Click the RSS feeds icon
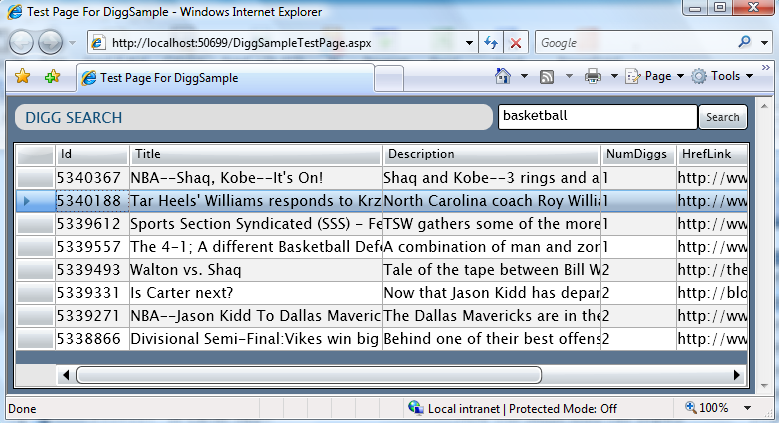 (x=547, y=77)
